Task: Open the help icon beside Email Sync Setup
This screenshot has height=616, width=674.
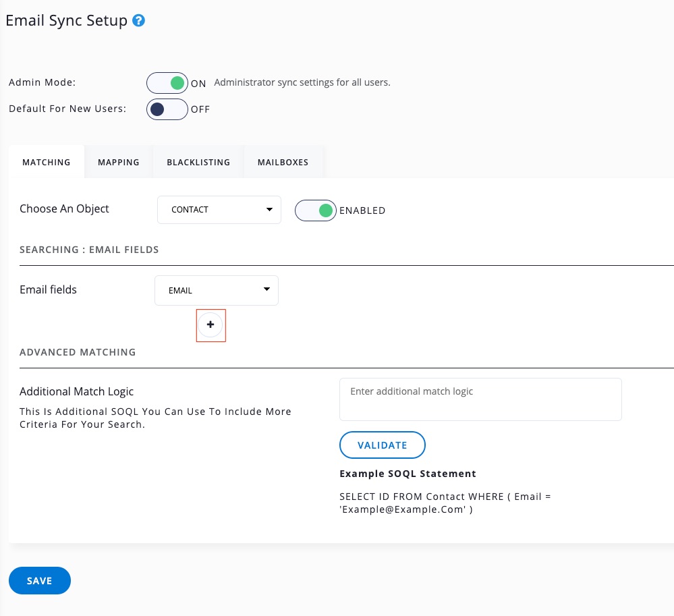Action: click(139, 21)
